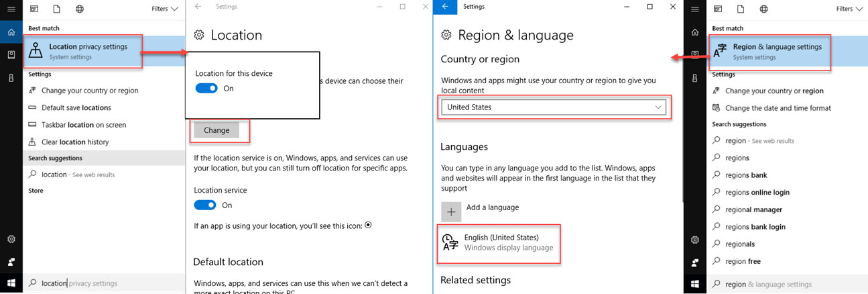The width and height of the screenshot is (868, 294).
Task: Go back using the Location window's back arrow
Action: 197,7
